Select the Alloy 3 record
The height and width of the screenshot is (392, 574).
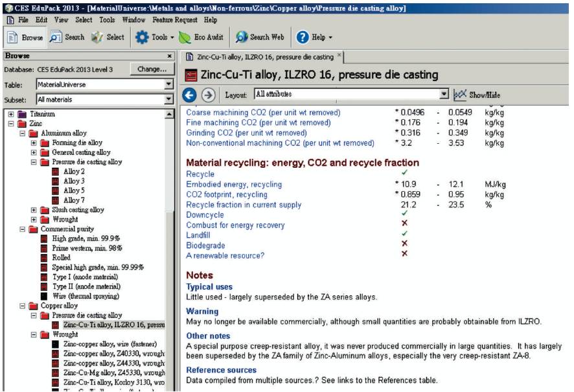point(74,181)
